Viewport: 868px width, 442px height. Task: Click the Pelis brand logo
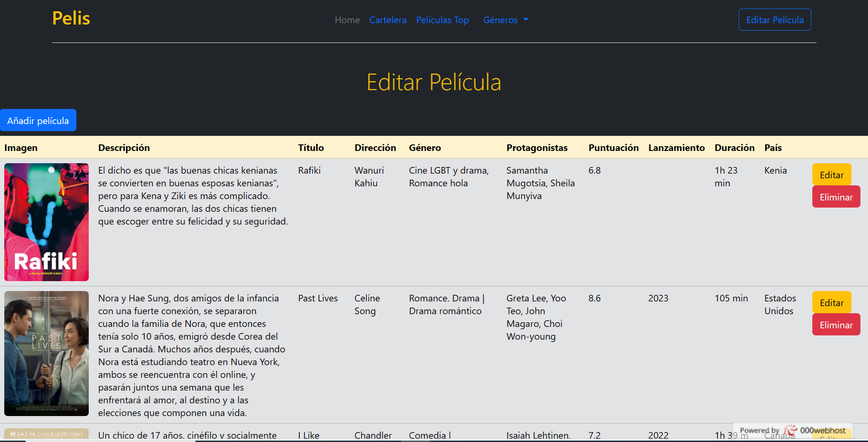[x=71, y=18]
